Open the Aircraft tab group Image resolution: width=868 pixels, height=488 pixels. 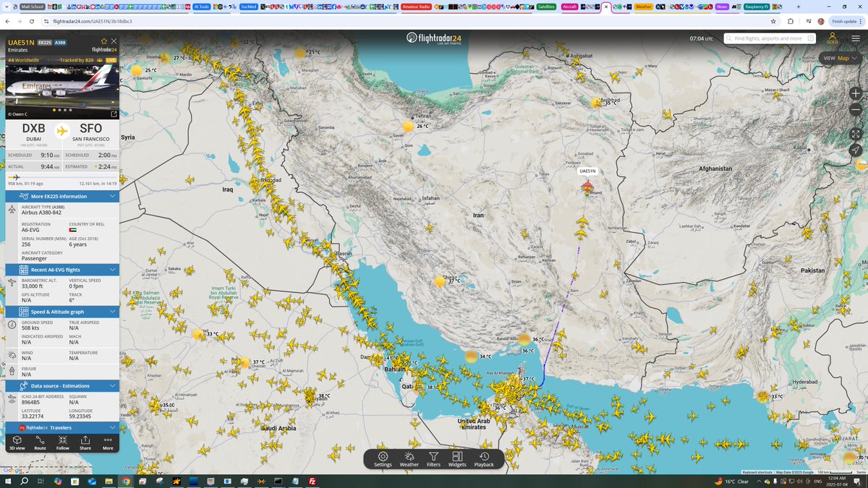click(x=570, y=7)
